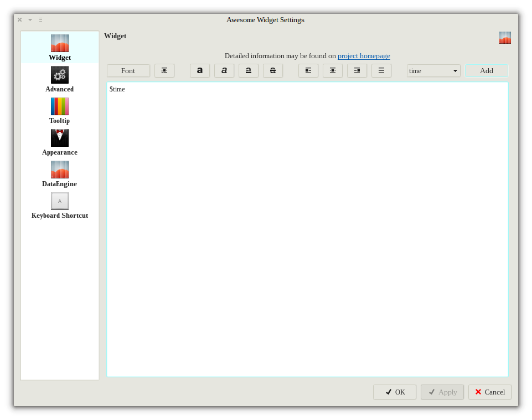Open the Keyboard Shortcut page
Viewport: 532px width, 420px height.
(60, 206)
